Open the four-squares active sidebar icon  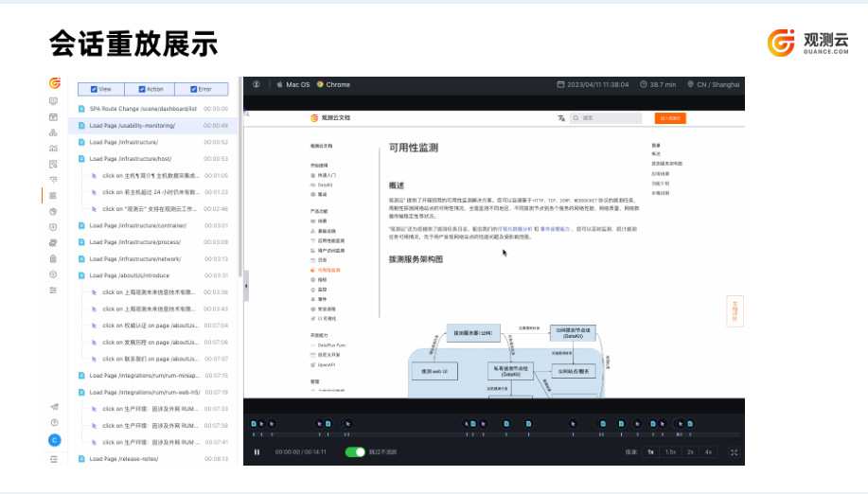pos(53,196)
